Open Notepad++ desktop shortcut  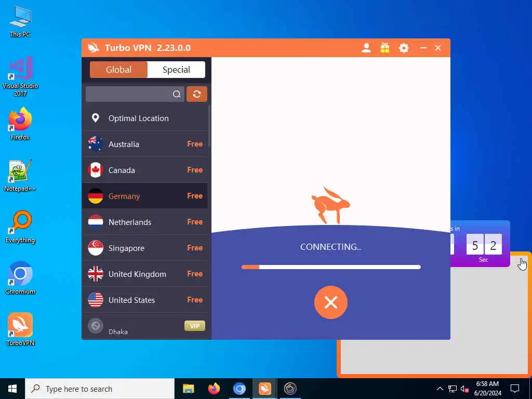tap(20, 176)
